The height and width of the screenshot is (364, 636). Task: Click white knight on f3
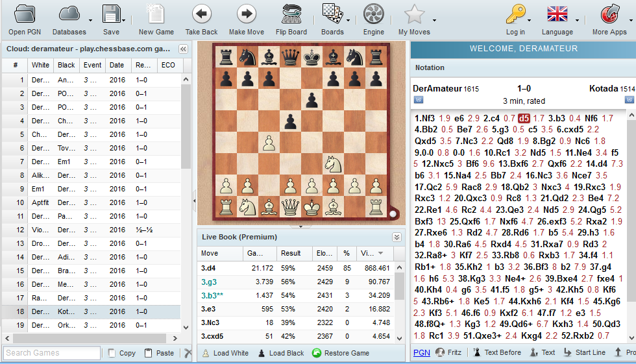332,164
